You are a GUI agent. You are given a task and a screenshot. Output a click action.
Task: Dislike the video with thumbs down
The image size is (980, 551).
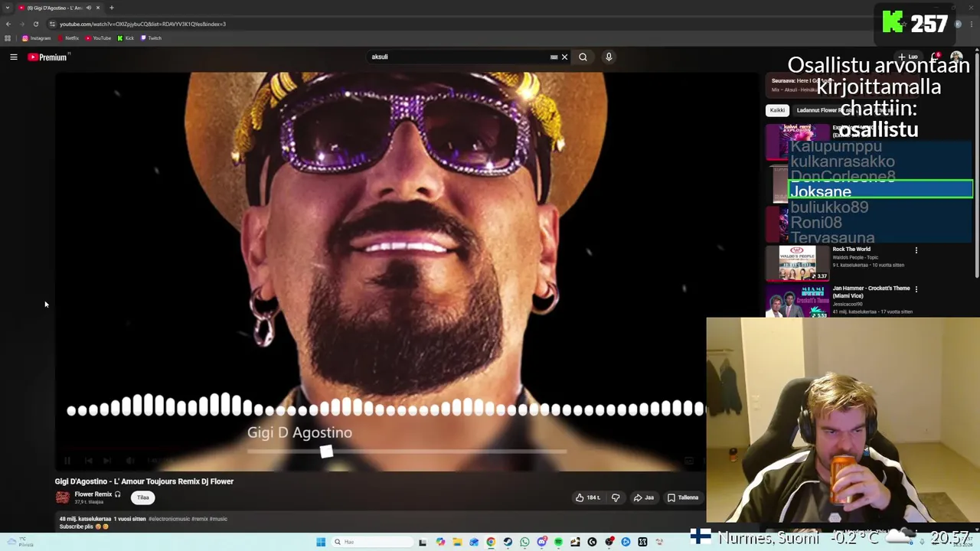(x=616, y=497)
